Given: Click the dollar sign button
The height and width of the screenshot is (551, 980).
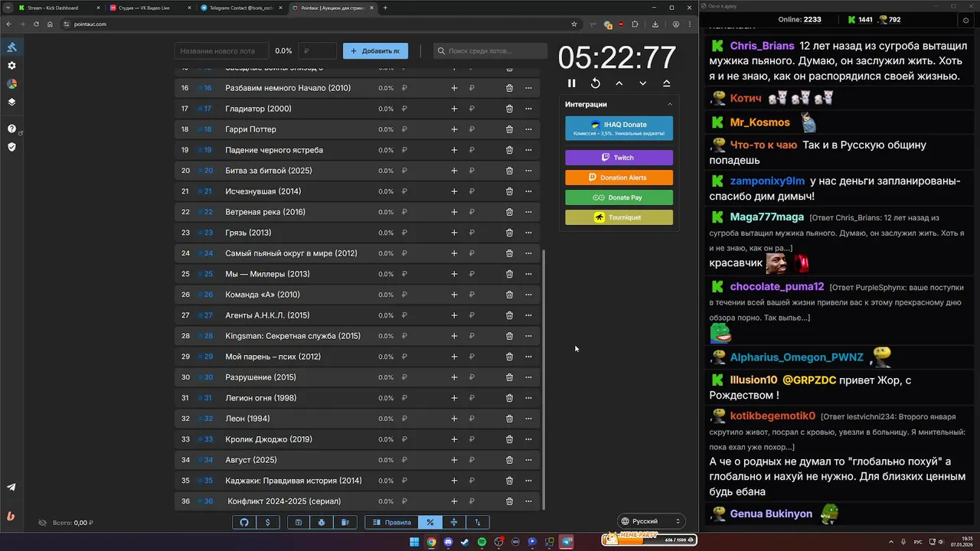Looking at the screenshot, I should pyautogui.click(x=267, y=522).
